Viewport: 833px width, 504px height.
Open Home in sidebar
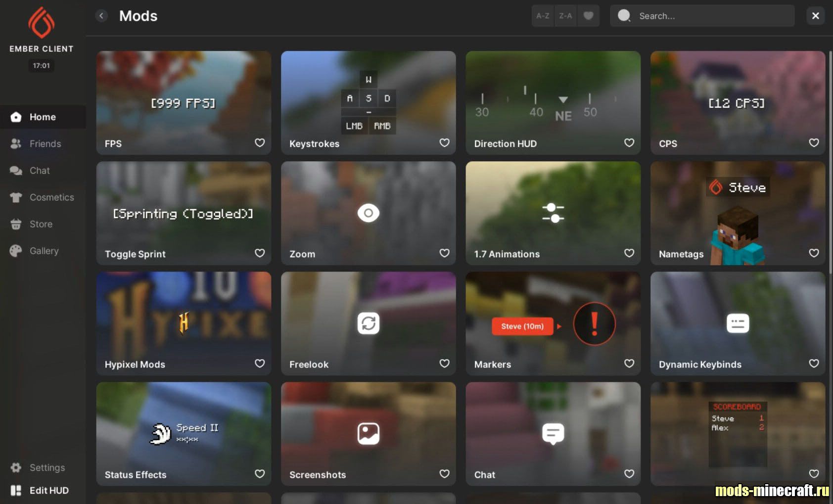(43, 117)
